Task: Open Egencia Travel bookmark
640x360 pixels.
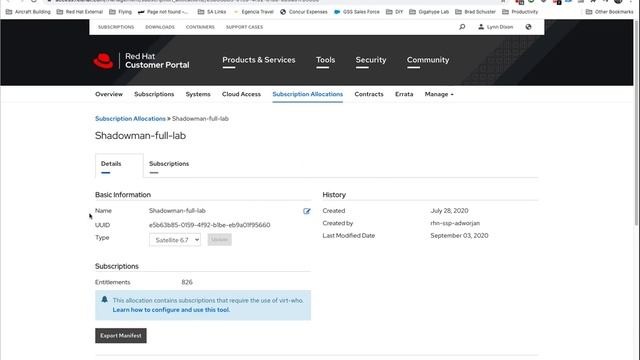Action: tap(253, 12)
